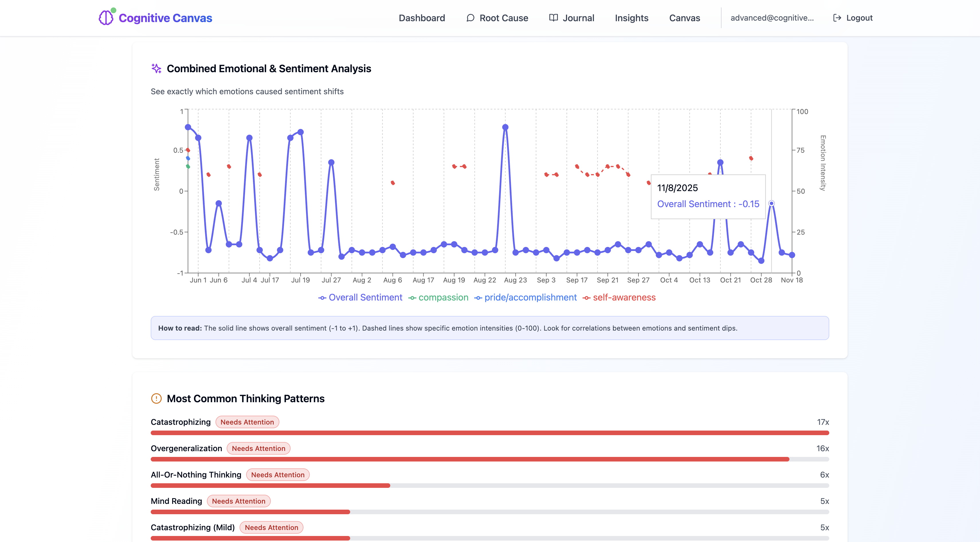Click the Cognitive Canvas title link

[165, 18]
